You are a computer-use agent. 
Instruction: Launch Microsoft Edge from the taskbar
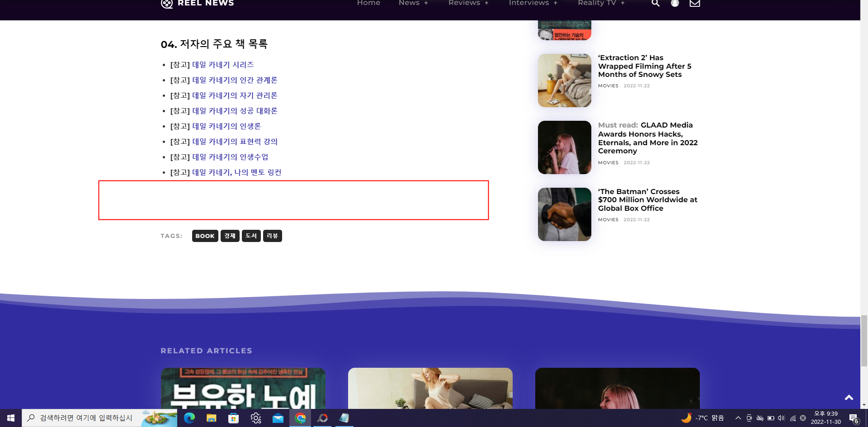189,418
